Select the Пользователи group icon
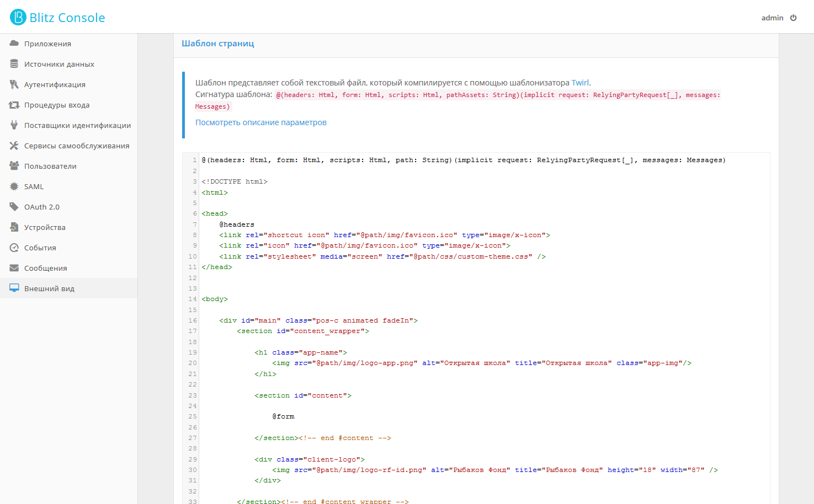 click(14, 165)
